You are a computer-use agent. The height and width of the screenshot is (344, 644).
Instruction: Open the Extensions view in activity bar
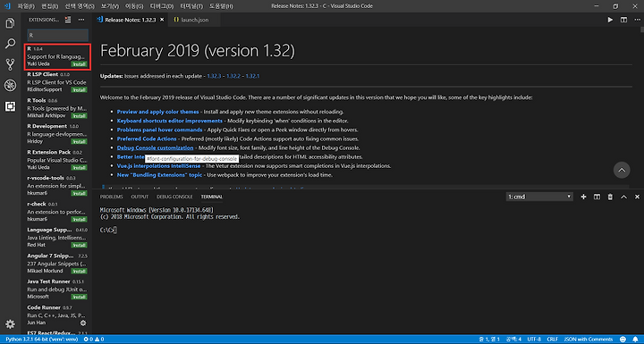(x=10, y=106)
